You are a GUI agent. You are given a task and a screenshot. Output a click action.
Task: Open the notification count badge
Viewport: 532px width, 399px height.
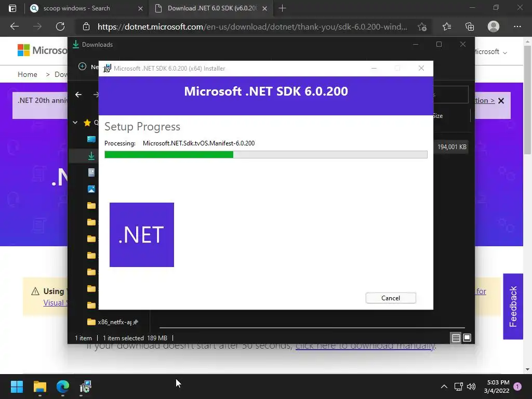(517, 387)
